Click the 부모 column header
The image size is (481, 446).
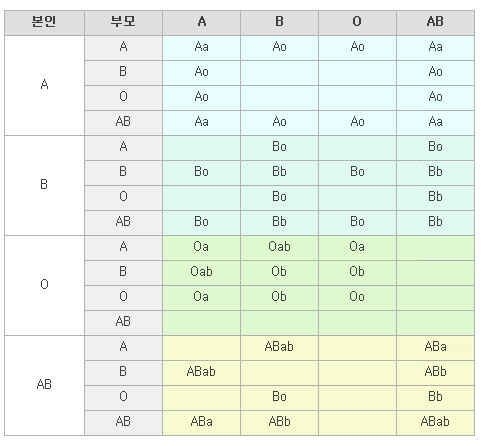(x=123, y=23)
